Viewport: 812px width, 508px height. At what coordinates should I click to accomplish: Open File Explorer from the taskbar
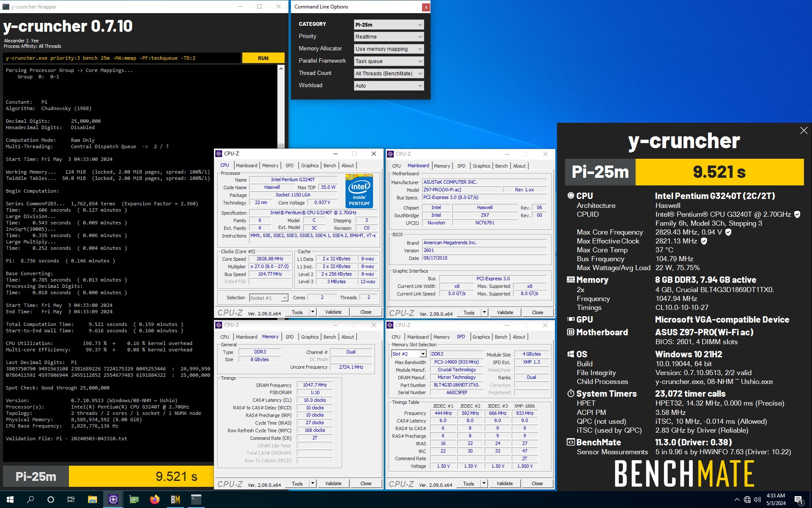tap(92, 500)
